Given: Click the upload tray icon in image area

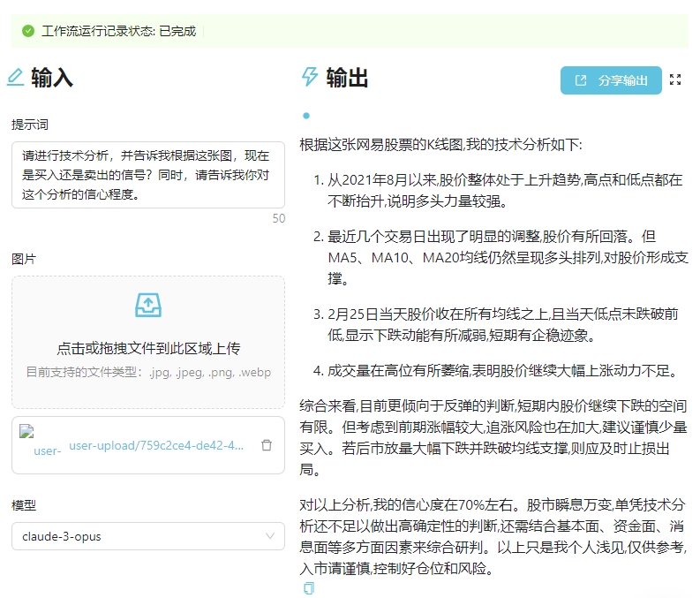Looking at the screenshot, I should [x=148, y=305].
